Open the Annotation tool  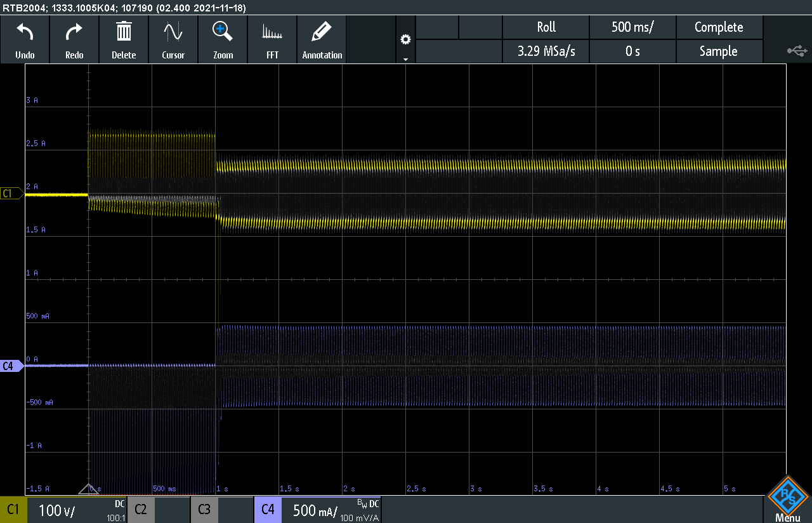tap(322, 39)
